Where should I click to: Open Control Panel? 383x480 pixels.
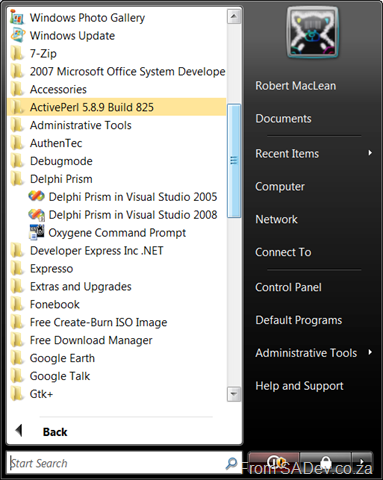tap(288, 287)
